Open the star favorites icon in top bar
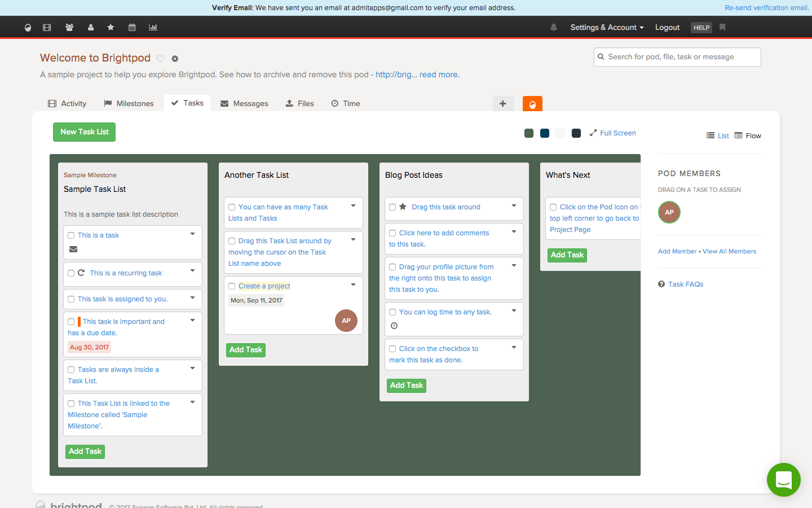 pyautogui.click(x=111, y=28)
